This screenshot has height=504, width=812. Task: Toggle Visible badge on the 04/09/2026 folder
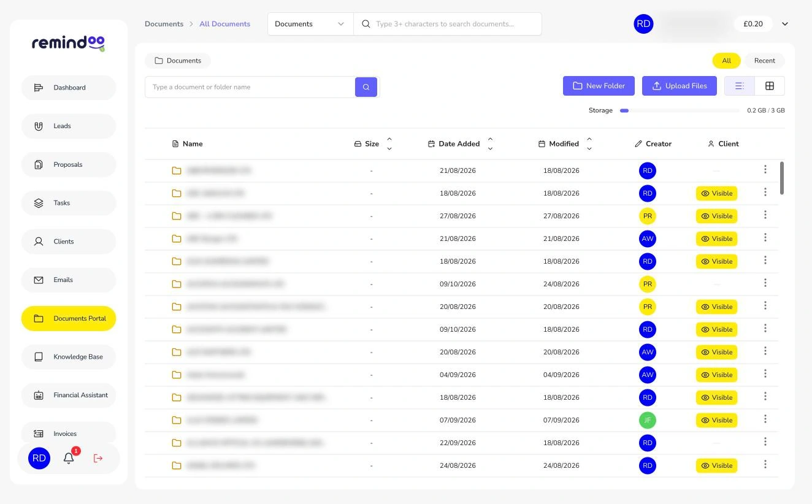click(x=716, y=375)
